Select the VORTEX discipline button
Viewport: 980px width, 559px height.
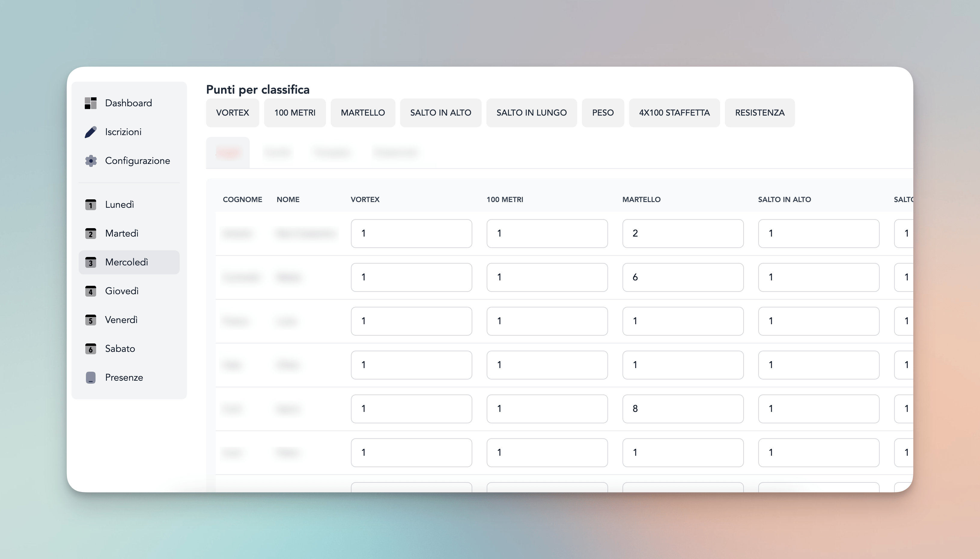(233, 113)
